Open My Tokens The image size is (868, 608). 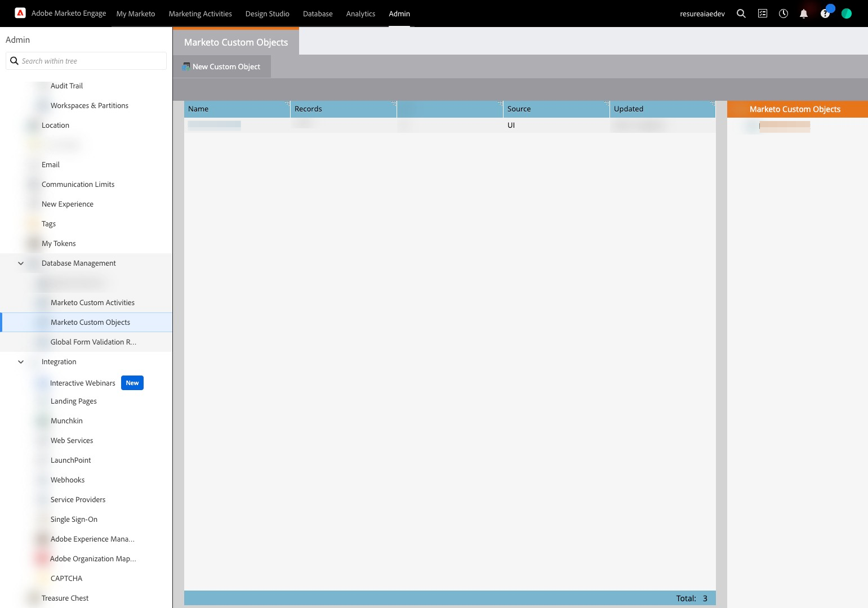coord(59,243)
